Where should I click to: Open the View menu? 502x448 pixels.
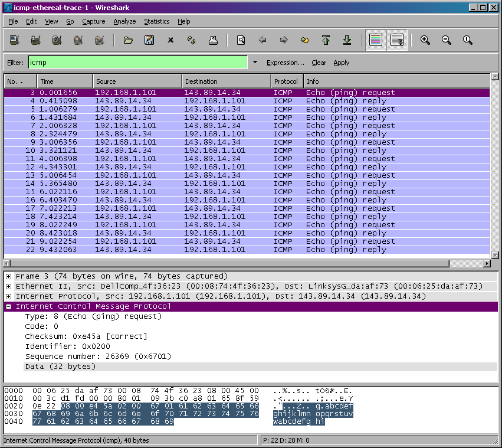[51, 21]
